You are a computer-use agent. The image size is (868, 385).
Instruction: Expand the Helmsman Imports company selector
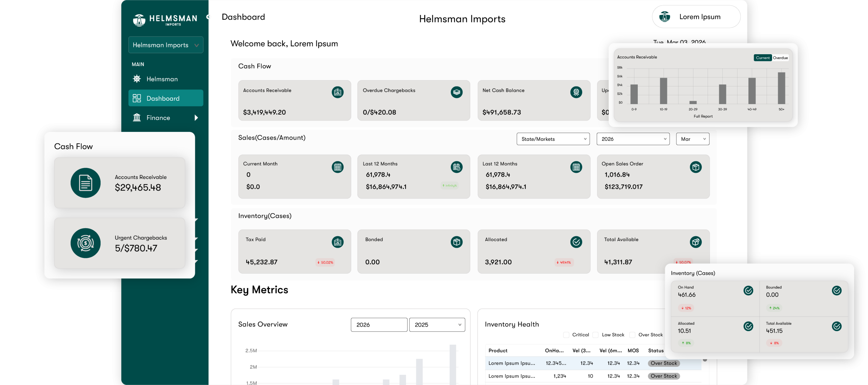point(166,45)
